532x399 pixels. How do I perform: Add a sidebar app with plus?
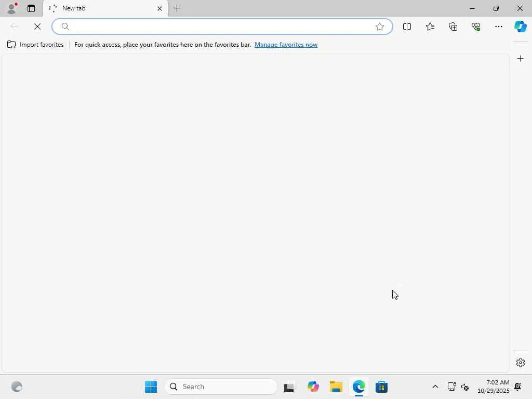click(x=521, y=59)
